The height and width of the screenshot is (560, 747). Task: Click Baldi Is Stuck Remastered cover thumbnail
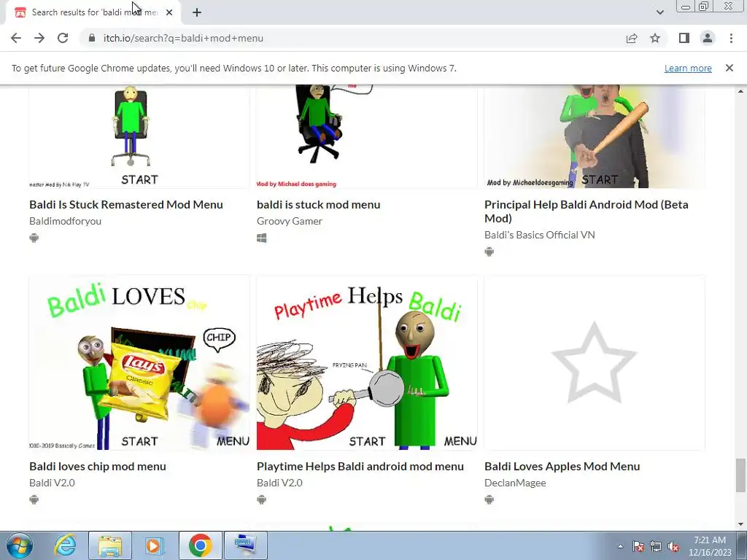139,136
